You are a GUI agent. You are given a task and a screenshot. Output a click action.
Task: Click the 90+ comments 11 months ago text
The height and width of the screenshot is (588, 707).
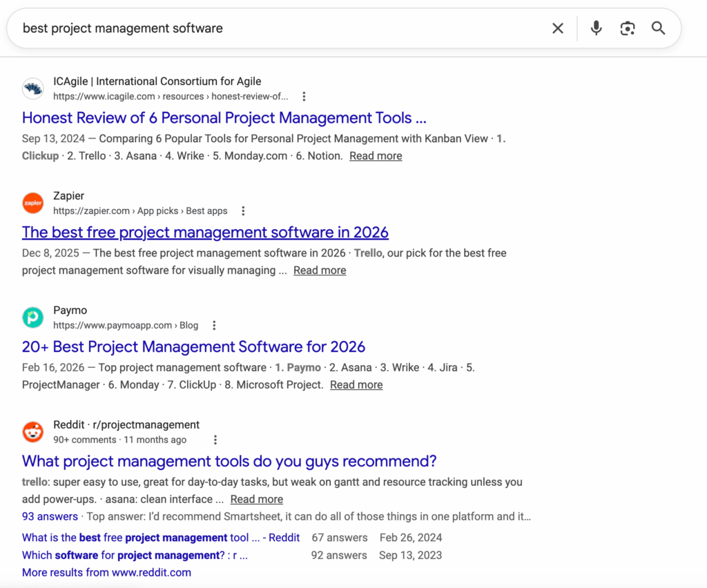(x=119, y=440)
